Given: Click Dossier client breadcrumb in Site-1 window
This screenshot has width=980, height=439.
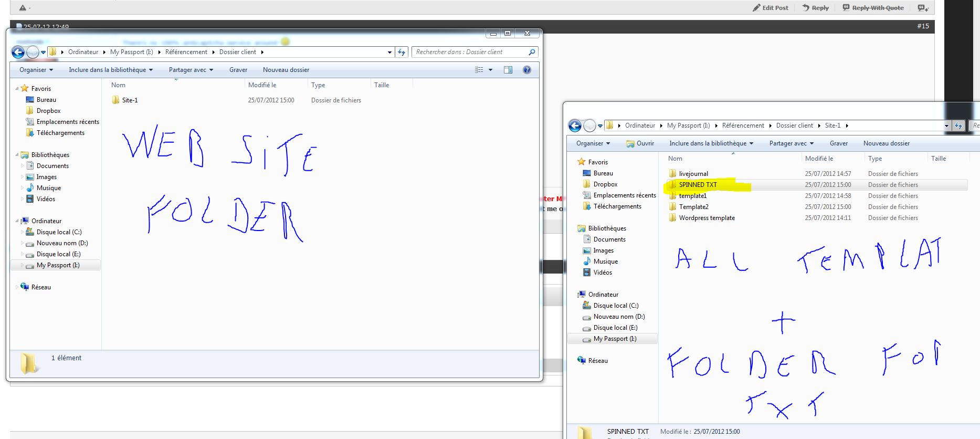Looking at the screenshot, I should point(795,126).
